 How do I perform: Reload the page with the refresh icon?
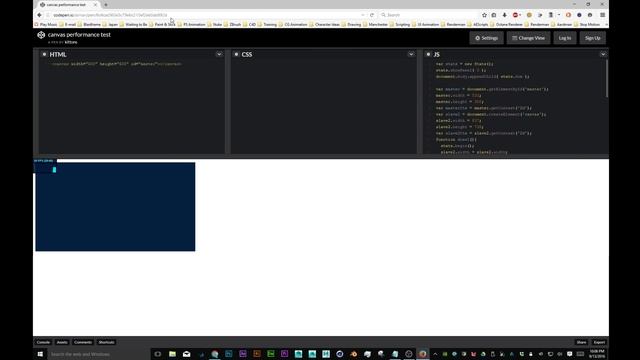(372, 15)
